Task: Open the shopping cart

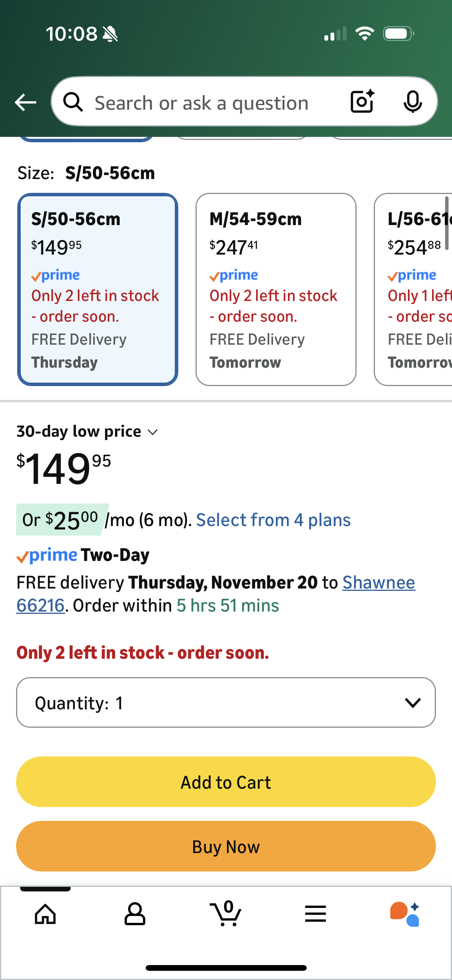Action: pyautogui.click(x=226, y=914)
